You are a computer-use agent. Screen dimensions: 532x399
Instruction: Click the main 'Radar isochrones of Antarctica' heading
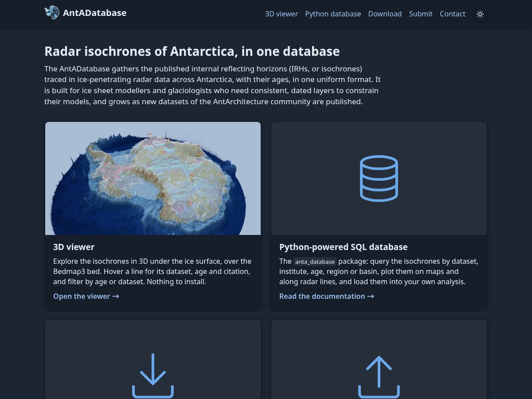tap(192, 51)
